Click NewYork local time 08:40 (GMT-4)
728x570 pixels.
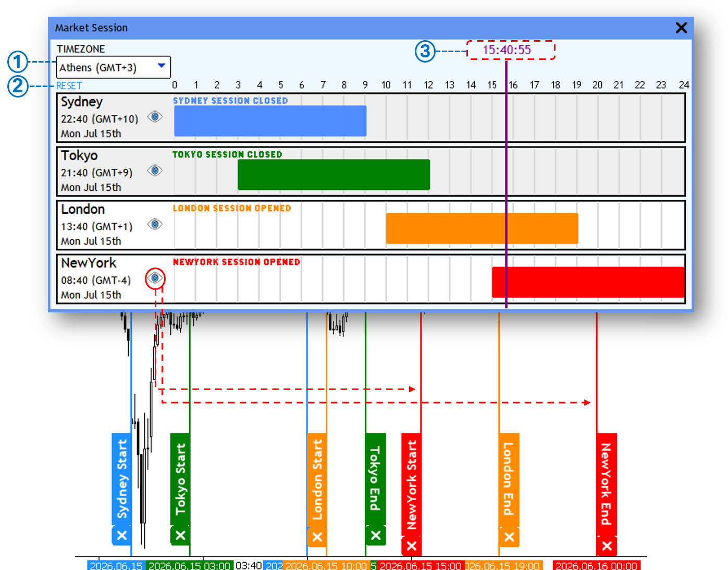[x=96, y=280]
